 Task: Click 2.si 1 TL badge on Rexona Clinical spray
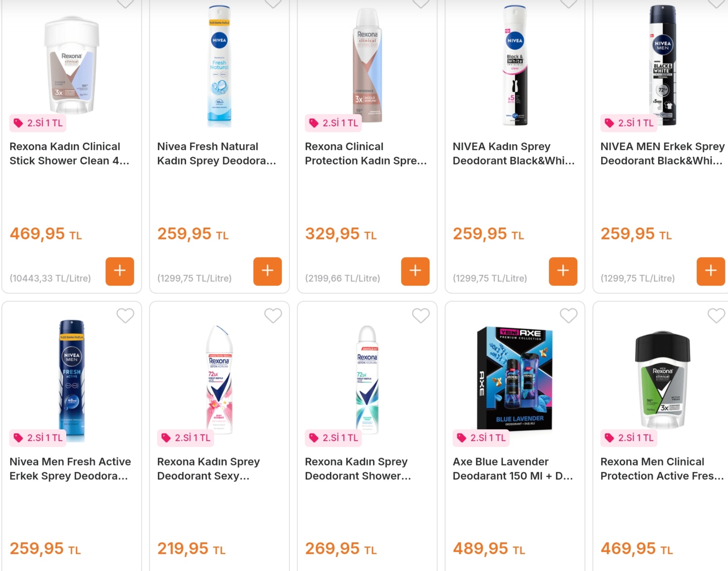[334, 123]
